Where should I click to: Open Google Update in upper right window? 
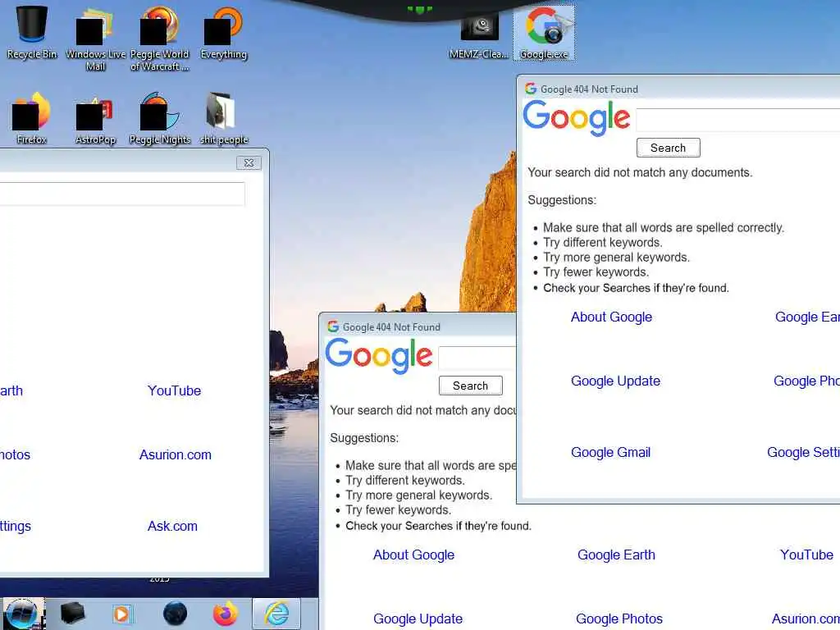615,381
